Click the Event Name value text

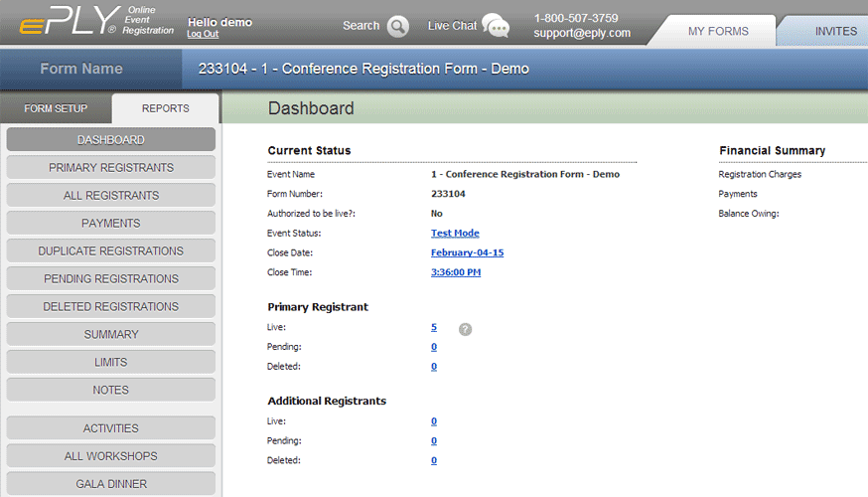pyautogui.click(x=524, y=174)
